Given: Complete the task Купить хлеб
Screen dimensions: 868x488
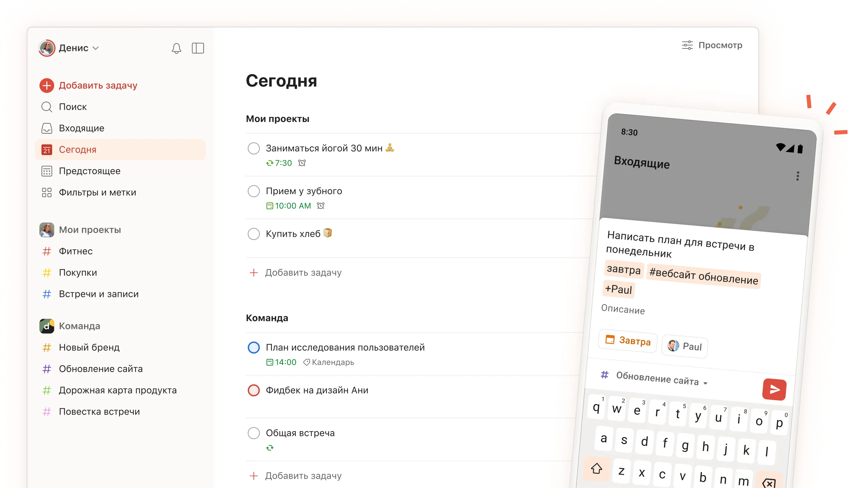Looking at the screenshot, I should coord(254,233).
